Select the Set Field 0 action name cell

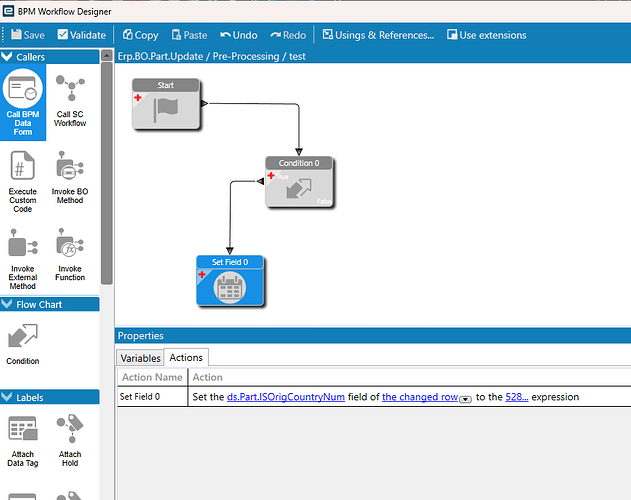point(153,397)
